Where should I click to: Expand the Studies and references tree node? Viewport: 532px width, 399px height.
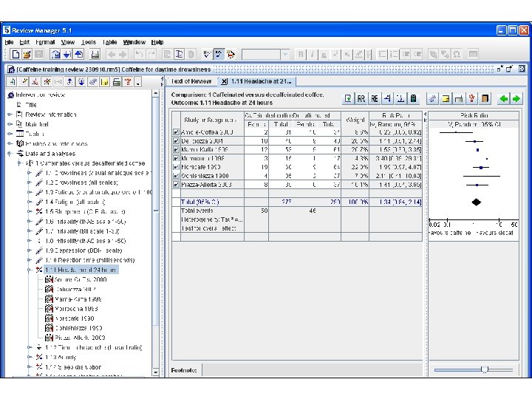click(x=10, y=144)
